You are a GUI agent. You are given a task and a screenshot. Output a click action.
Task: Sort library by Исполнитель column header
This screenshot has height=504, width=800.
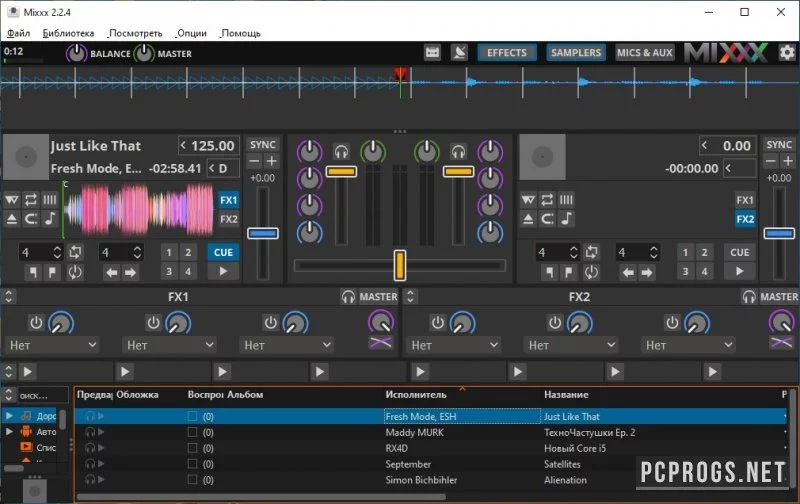[x=416, y=394]
